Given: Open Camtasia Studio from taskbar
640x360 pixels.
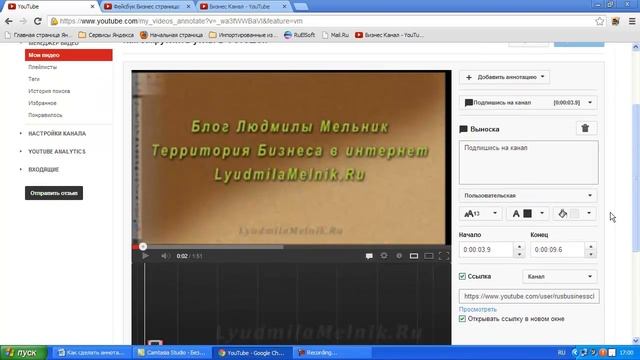Looking at the screenshot, I should (172, 353).
